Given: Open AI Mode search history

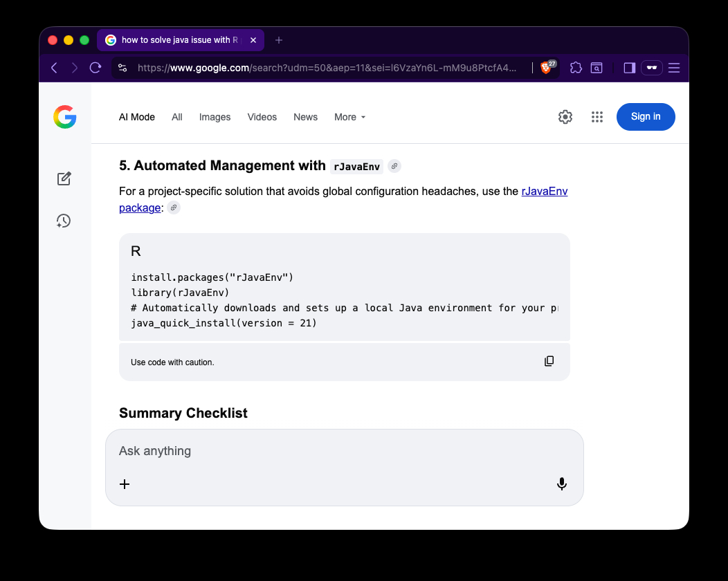Looking at the screenshot, I should pyautogui.click(x=64, y=221).
